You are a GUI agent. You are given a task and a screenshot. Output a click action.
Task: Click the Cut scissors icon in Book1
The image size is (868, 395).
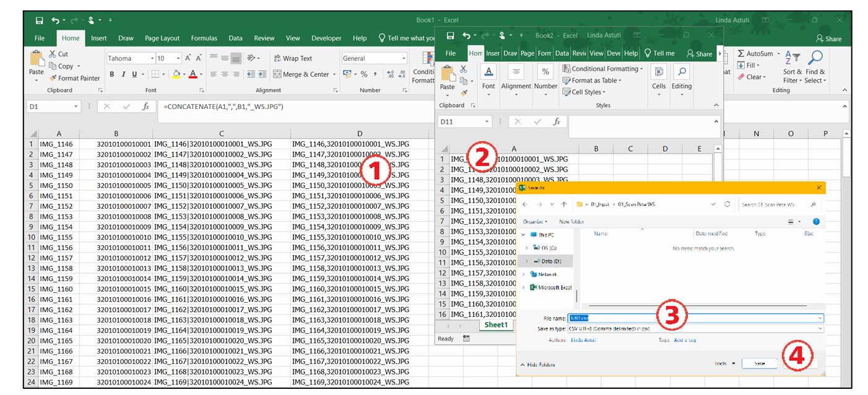(x=53, y=54)
